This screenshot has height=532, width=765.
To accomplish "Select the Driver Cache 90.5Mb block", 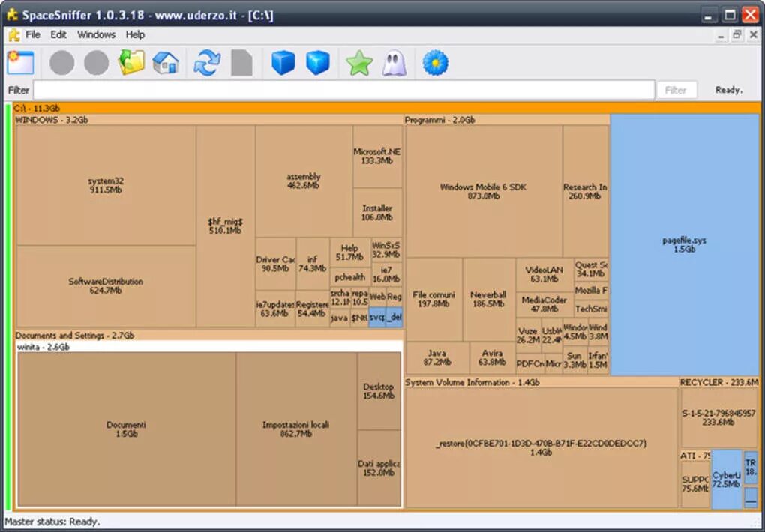I will click(x=276, y=264).
